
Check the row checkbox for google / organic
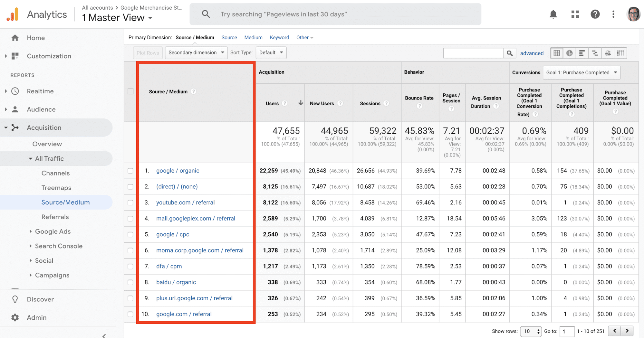130,171
